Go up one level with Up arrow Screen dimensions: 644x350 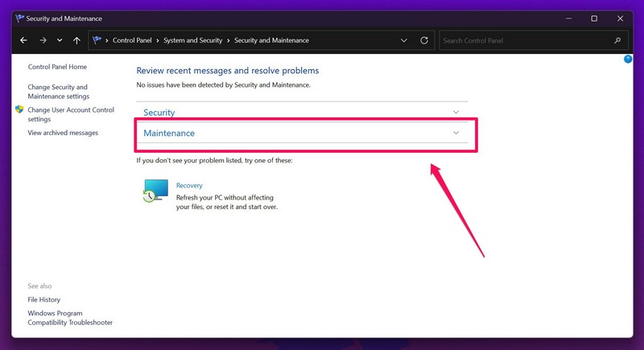click(x=76, y=40)
